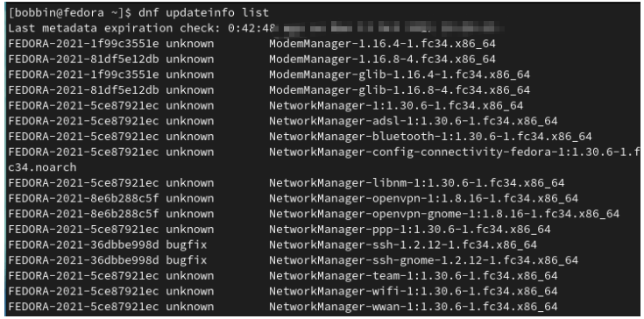Image resolution: width=644 pixels, height=319 pixels.
Task: Select the ModemManager-1.16.8-4.fc34.x86_64 package name
Action: 382,59
